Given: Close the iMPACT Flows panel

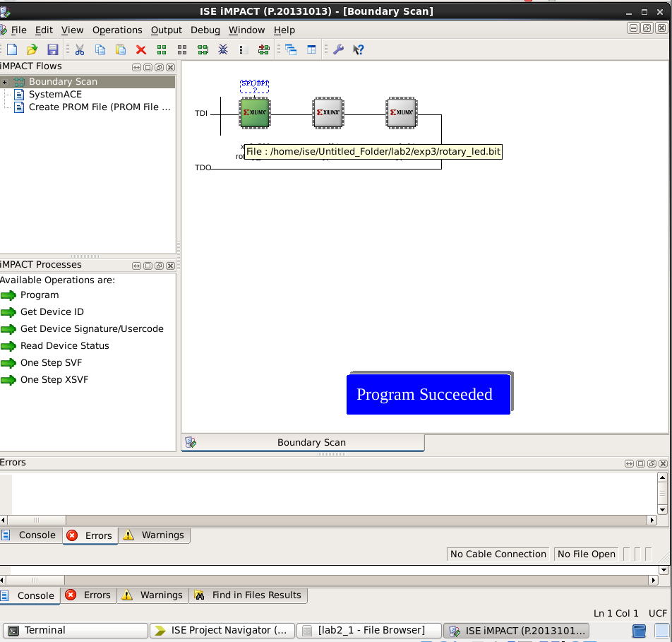Looking at the screenshot, I should point(170,67).
